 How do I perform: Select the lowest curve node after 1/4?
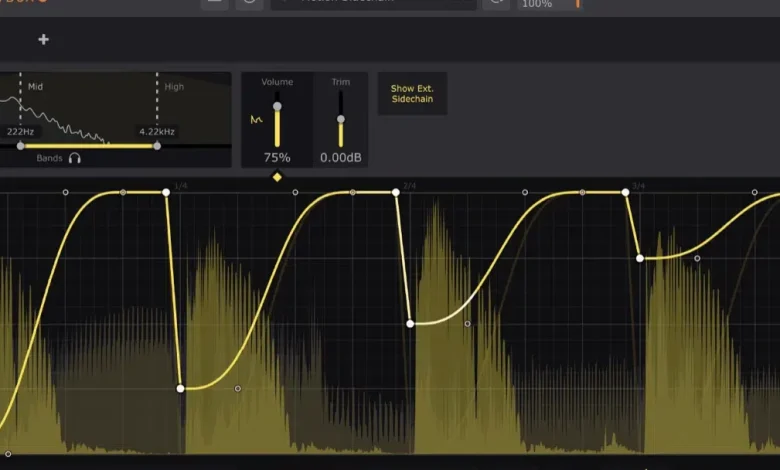pos(180,388)
